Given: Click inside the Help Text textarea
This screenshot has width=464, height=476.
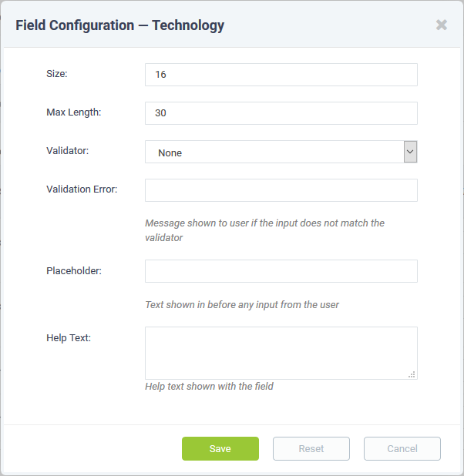Looking at the screenshot, I should click(x=281, y=353).
